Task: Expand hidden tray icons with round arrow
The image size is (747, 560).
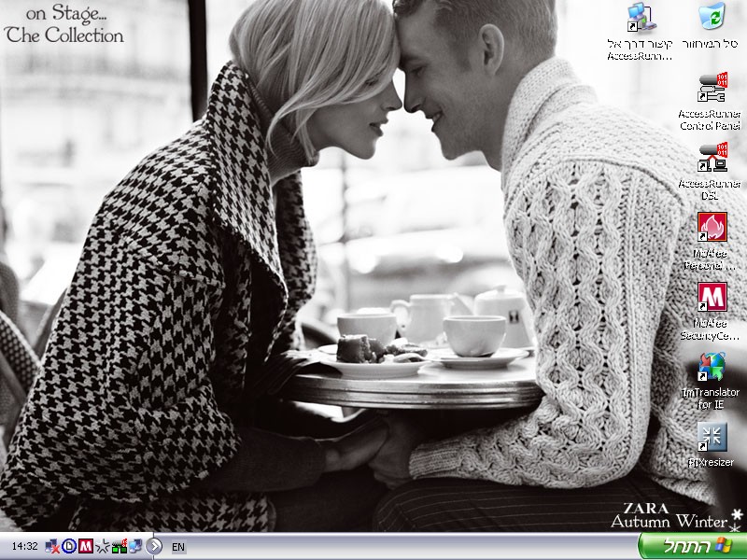Action: click(154, 546)
